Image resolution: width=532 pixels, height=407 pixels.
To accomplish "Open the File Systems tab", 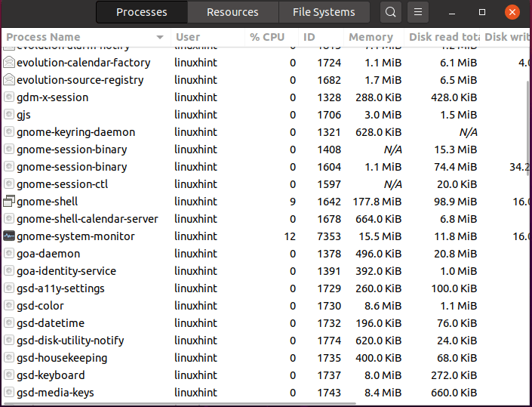I will pyautogui.click(x=324, y=12).
